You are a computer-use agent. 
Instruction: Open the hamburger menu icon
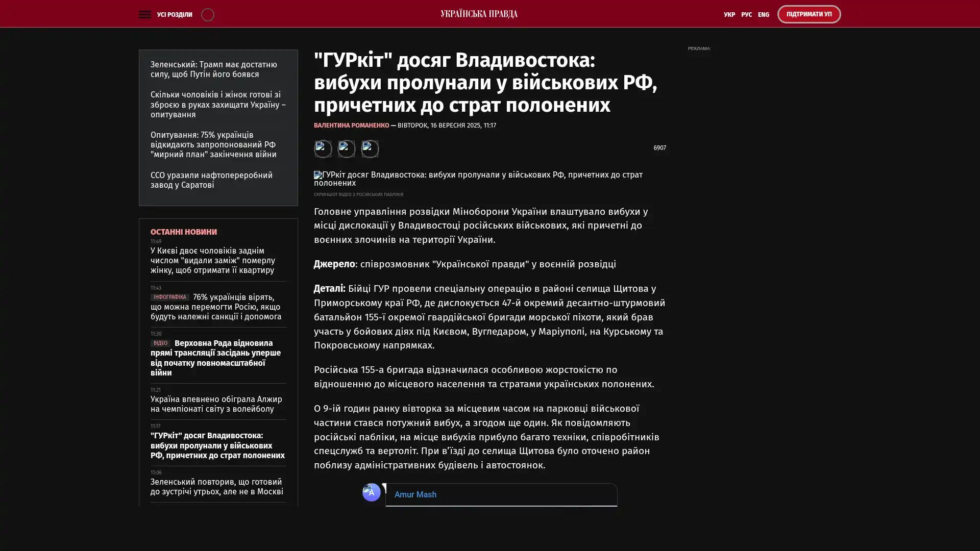[144, 14]
